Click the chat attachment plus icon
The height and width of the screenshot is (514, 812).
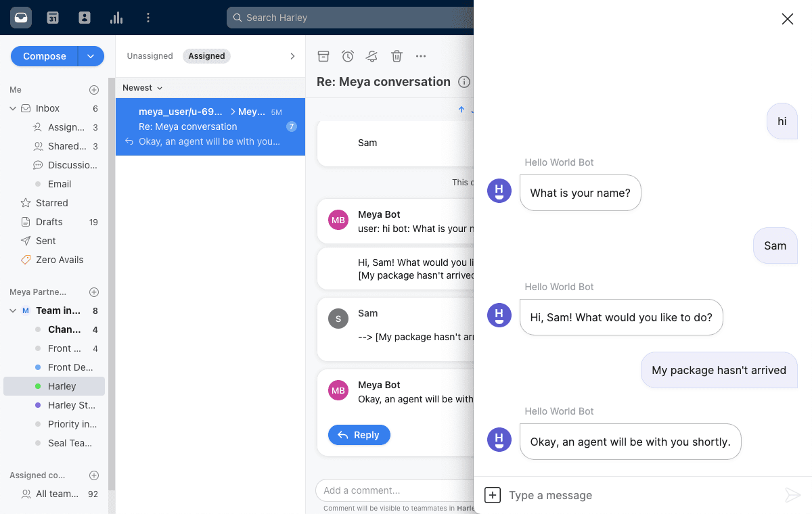click(493, 495)
